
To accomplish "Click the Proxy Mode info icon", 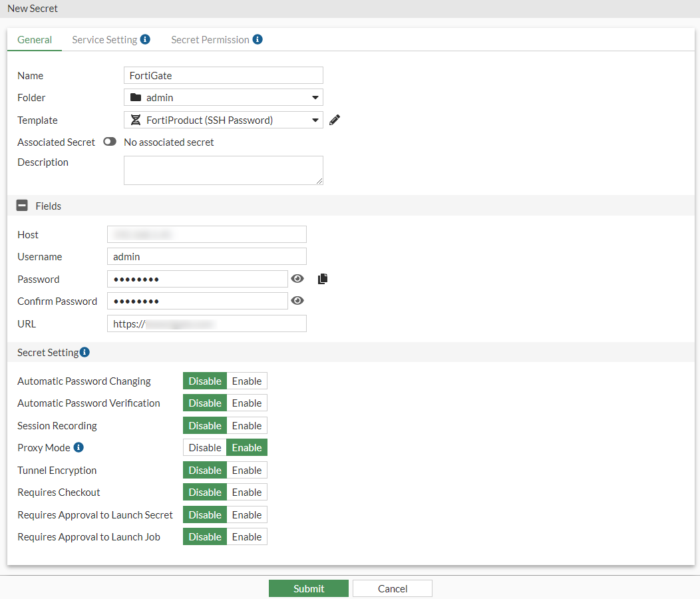I will (x=78, y=447).
